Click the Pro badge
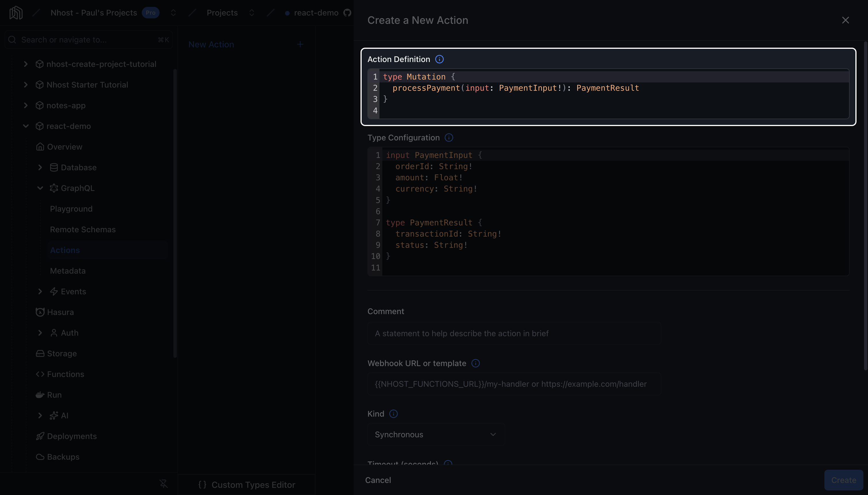 (x=151, y=13)
